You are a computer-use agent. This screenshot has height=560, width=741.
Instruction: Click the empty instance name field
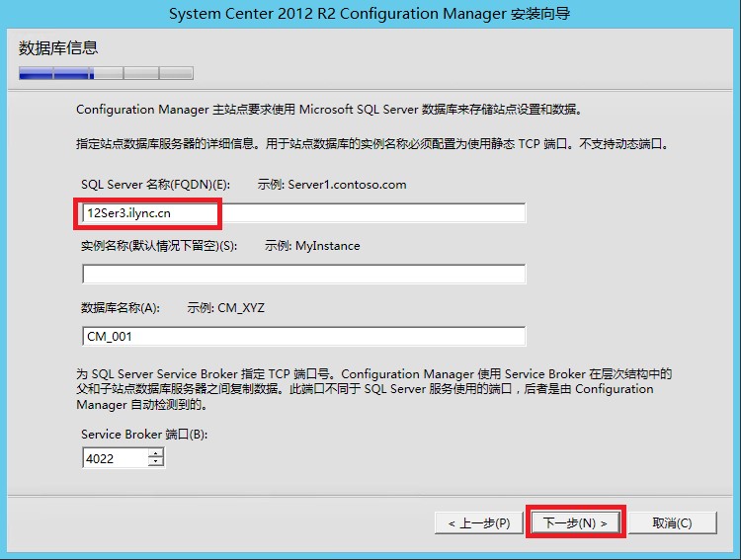304,275
